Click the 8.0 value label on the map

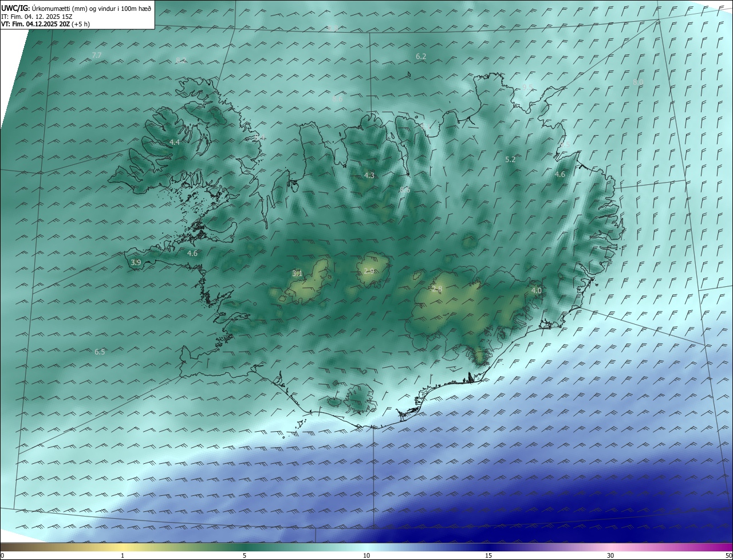point(638,82)
